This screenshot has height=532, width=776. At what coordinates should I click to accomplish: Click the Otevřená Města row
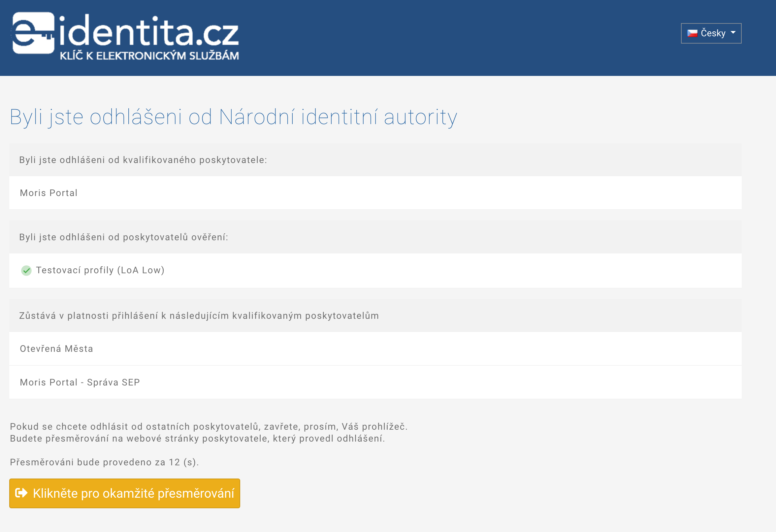pyautogui.click(x=375, y=349)
